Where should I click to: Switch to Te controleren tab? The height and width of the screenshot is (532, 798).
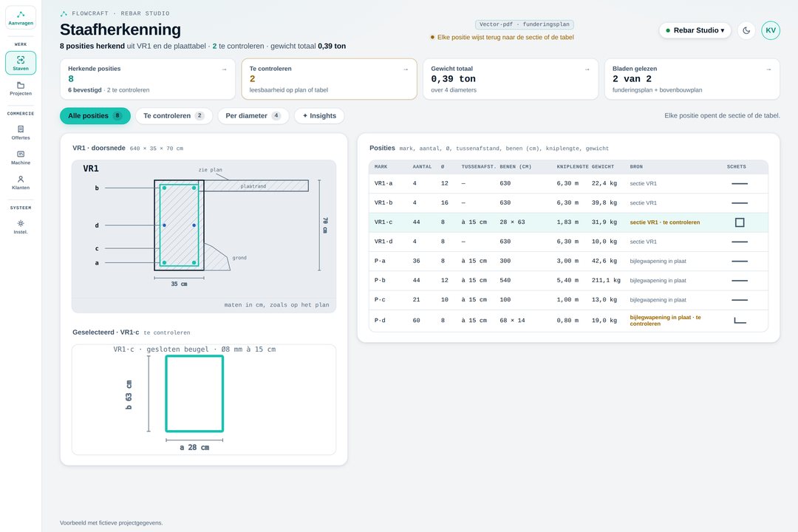point(174,116)
